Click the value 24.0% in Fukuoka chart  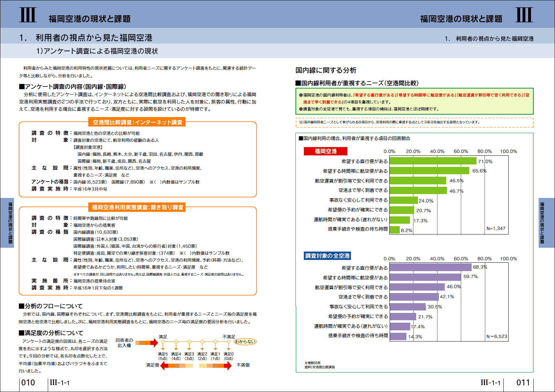click(426, 201)
